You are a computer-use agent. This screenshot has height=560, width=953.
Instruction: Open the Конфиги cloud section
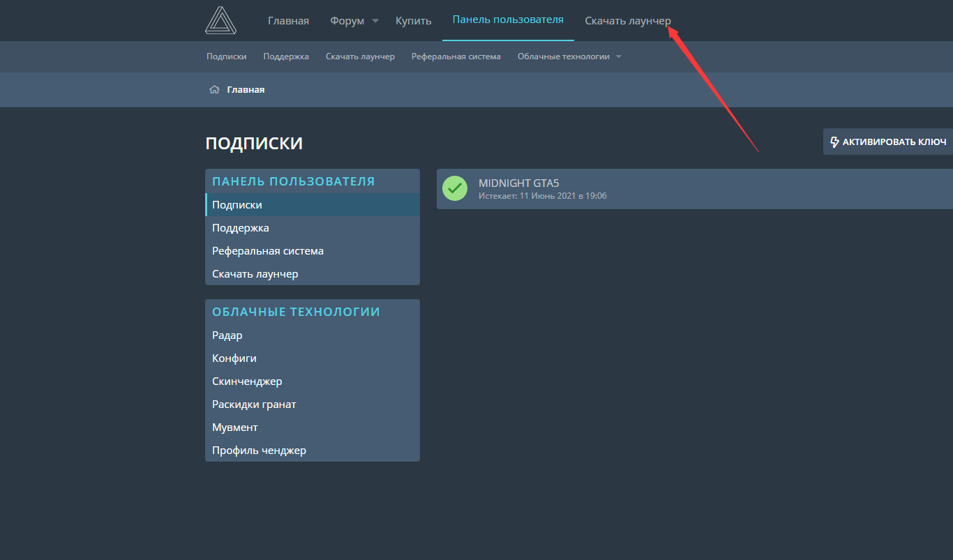[313, 358]
